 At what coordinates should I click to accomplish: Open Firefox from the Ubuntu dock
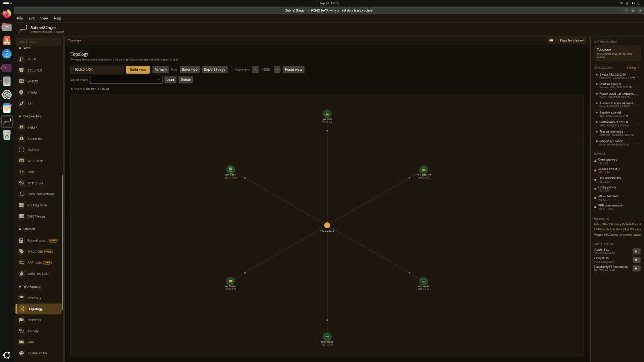[x=7, y=13]
